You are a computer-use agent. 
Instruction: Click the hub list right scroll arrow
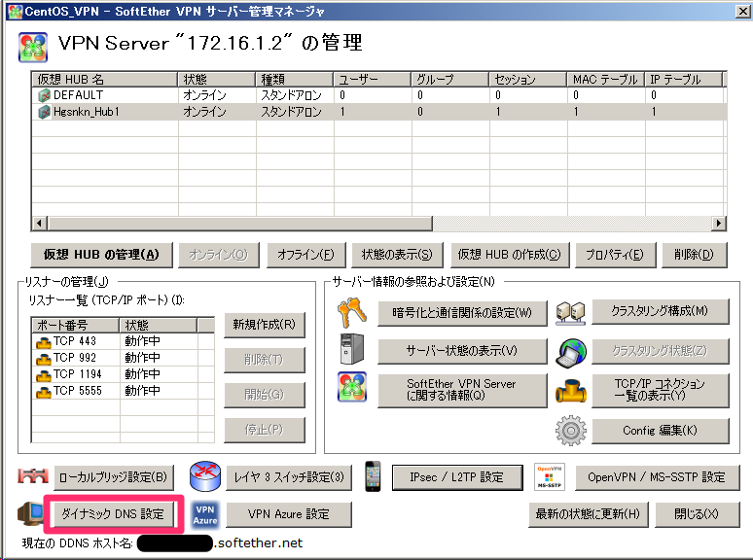[718, 224]
